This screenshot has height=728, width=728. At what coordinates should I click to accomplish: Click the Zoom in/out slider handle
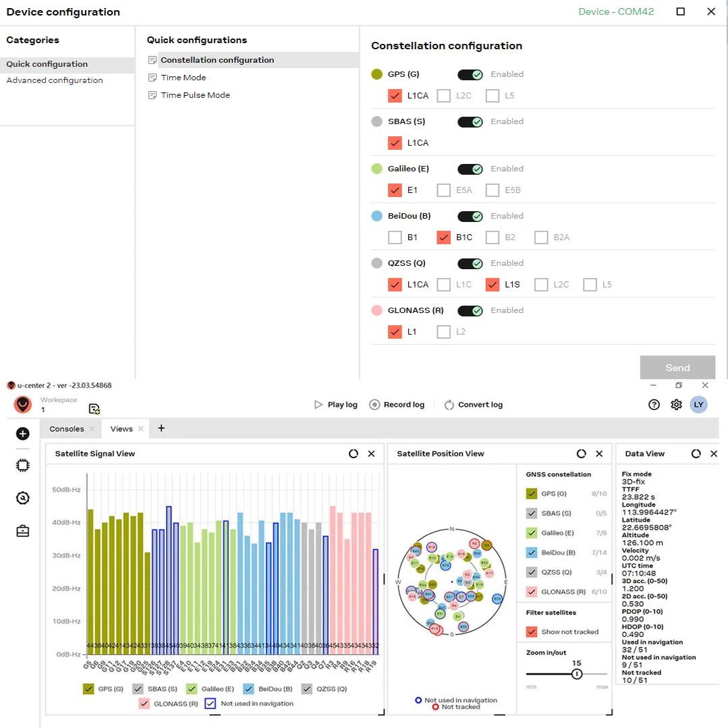(x=576, y=674)
